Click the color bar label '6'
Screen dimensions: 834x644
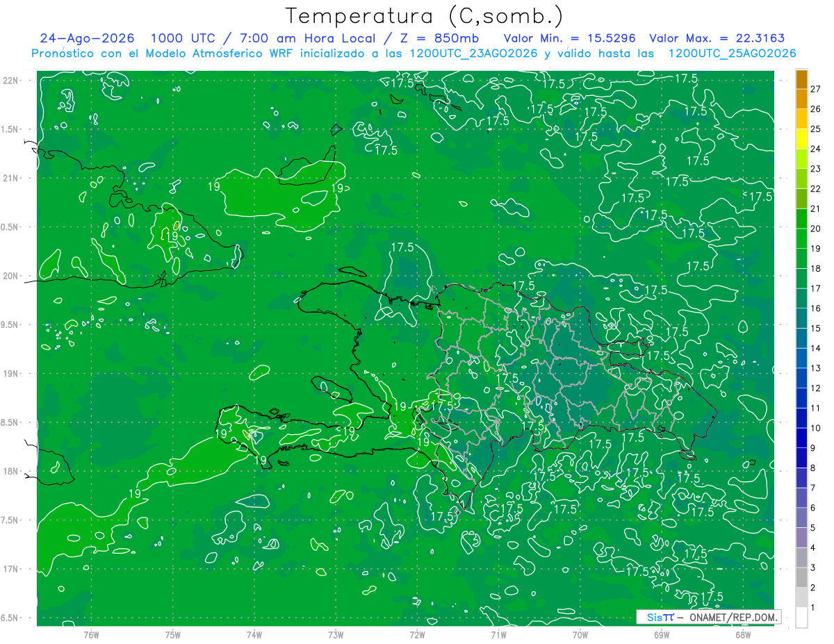coord(813,508)
